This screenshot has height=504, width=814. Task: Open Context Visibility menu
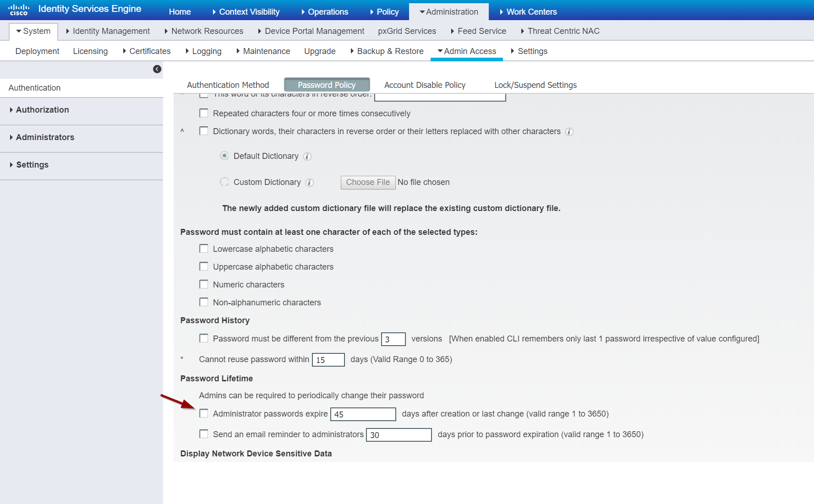coord(246,12)
